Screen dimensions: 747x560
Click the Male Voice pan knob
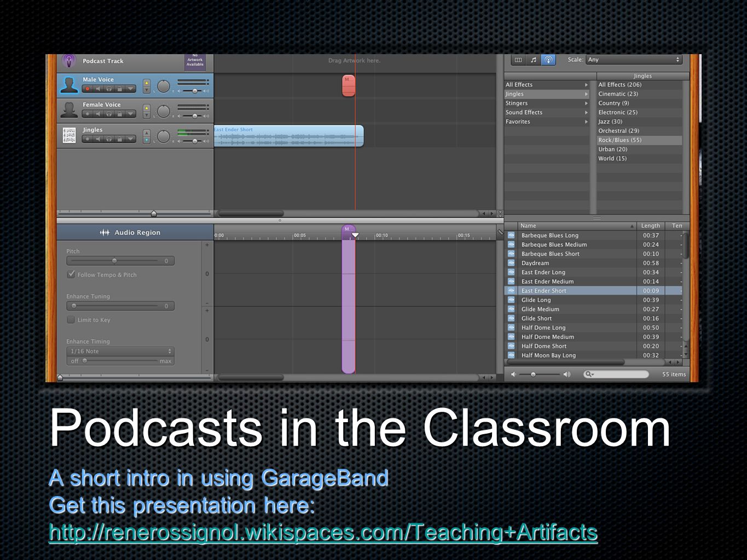[164, 86]
